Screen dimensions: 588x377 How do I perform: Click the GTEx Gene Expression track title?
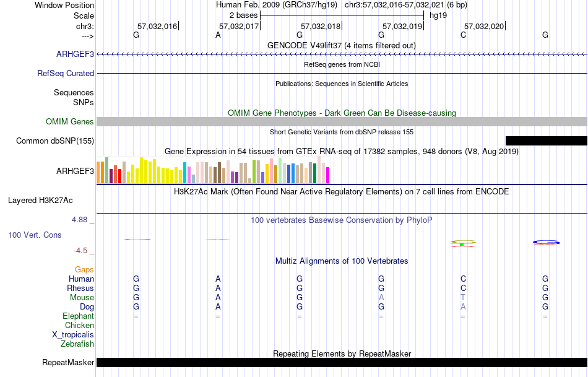(x=342, y=152)
